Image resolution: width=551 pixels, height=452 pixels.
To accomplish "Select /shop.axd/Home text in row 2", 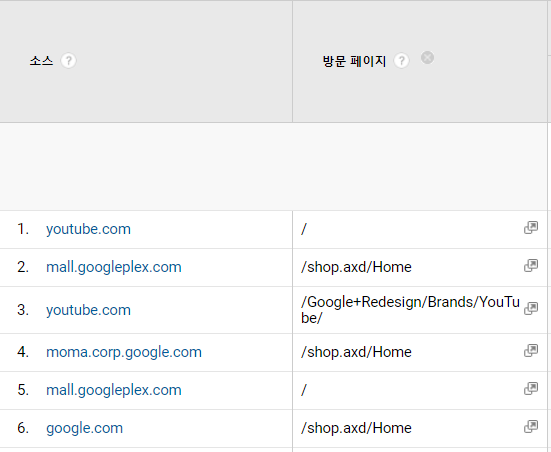I will (x=356, y=267).
